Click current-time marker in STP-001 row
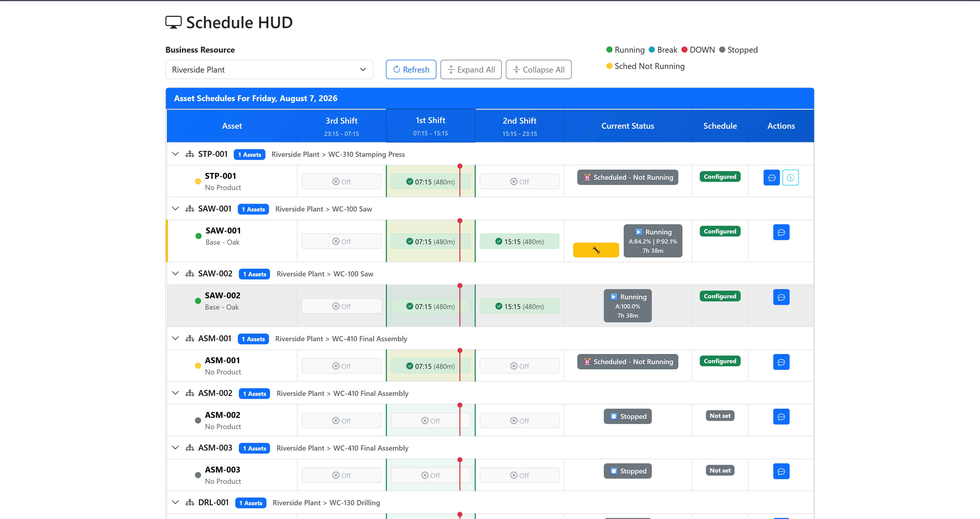Screen dimensions: 980x519 click(x=460, y=181)
